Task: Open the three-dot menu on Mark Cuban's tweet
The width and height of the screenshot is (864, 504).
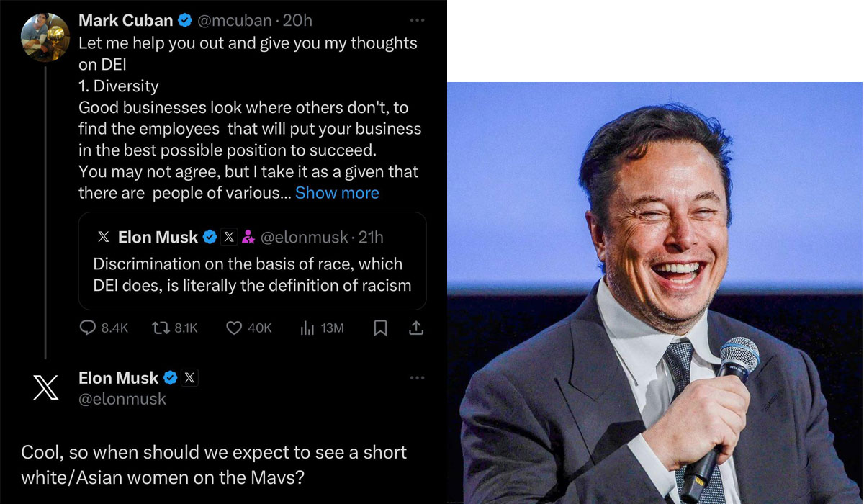Action: (x=417, y=20)
